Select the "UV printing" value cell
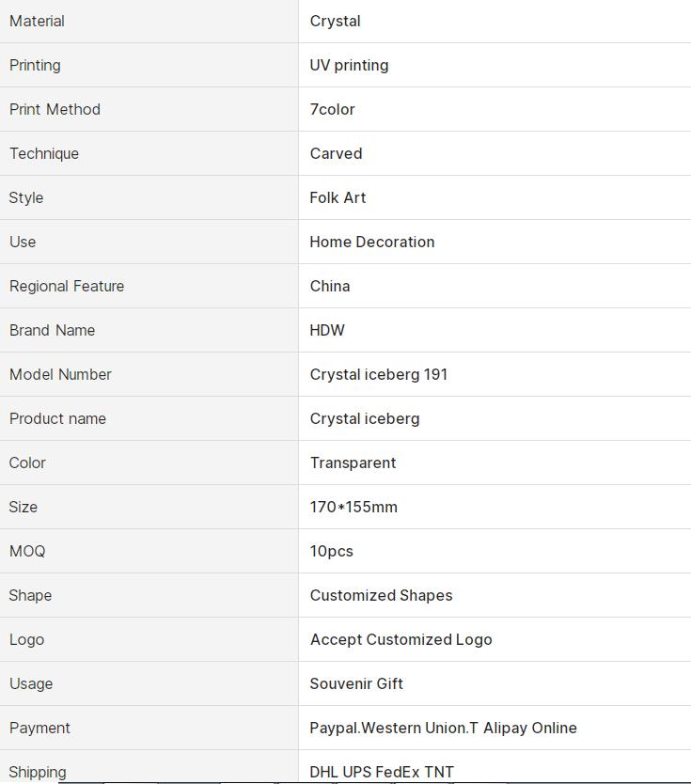 (349, 65)
